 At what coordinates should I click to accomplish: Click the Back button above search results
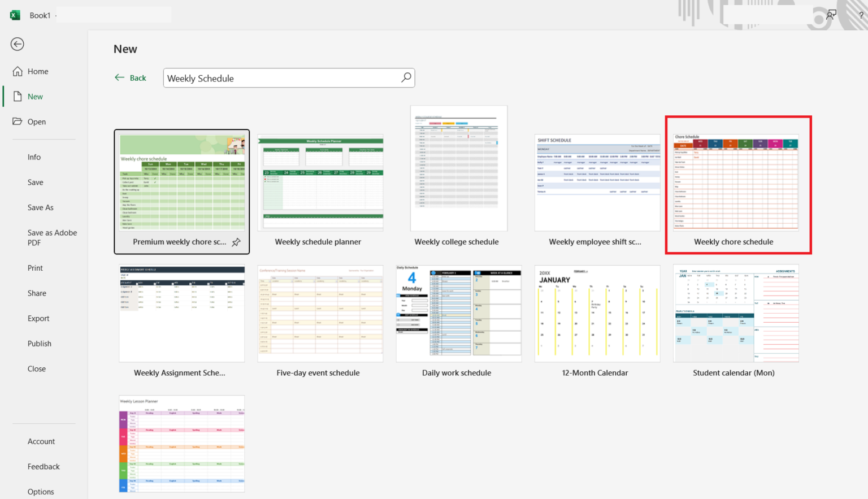(x=131, y=77)
